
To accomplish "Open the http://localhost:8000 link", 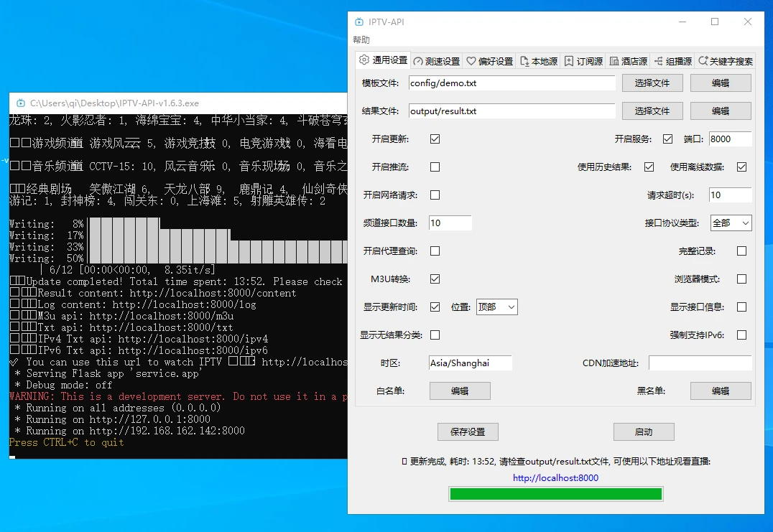I will click(555, 478).
